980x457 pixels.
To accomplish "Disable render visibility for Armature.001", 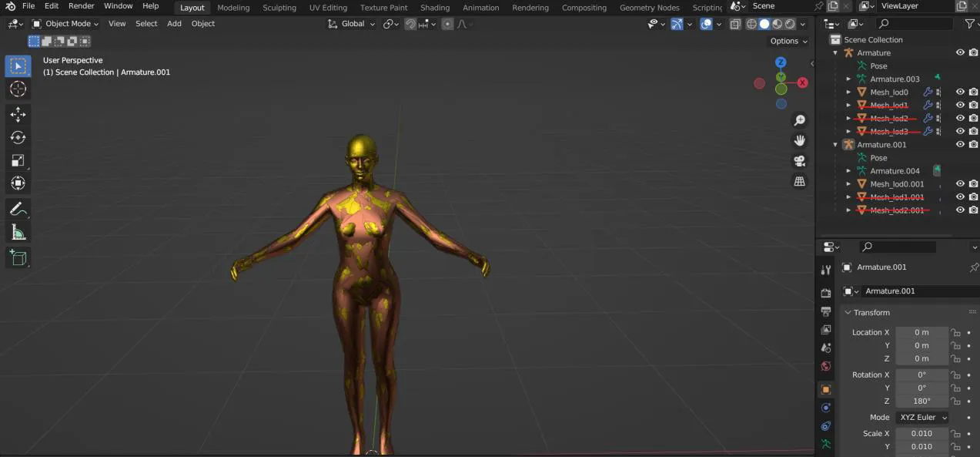I will tap(973, 144).
